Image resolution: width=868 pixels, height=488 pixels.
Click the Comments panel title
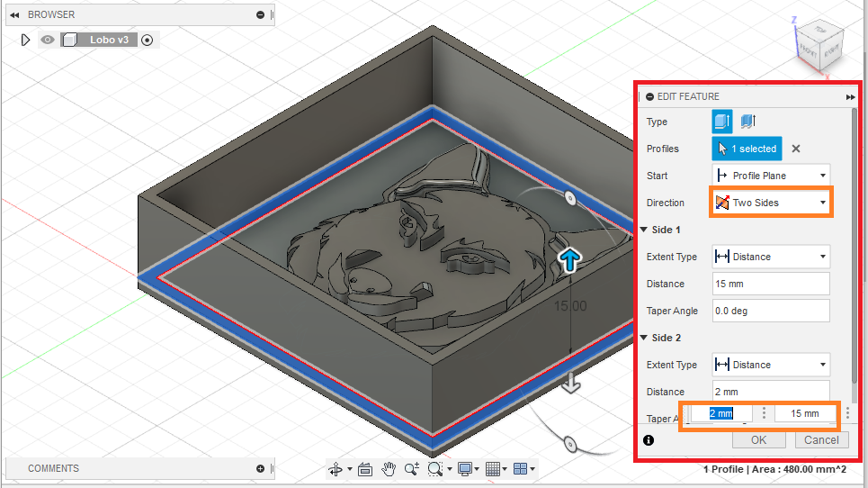point(54,468)
